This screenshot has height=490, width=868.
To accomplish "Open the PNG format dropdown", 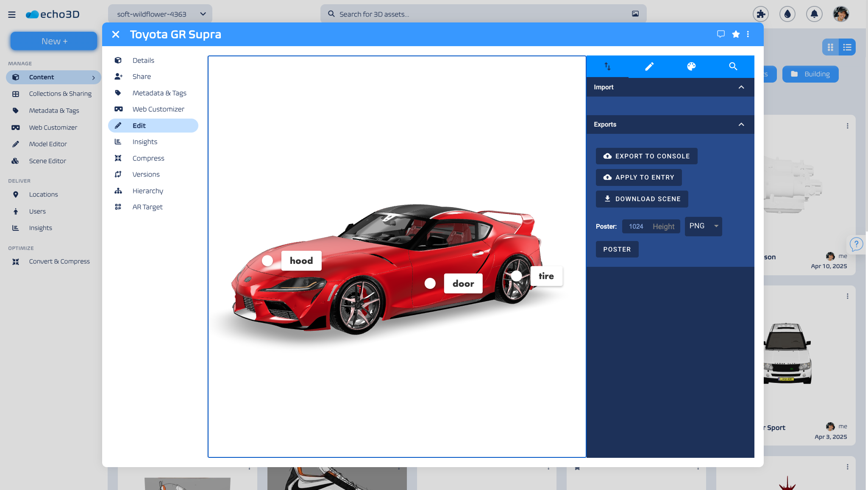I will click(x=704, y=226).
